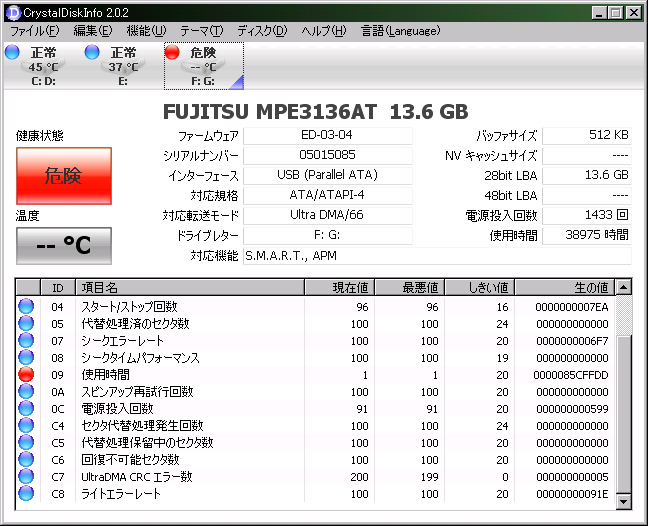Screen dimensions: 648x526
Task: Click the raw value 0000085CFFDD
Action: click(x=571, y=375)
